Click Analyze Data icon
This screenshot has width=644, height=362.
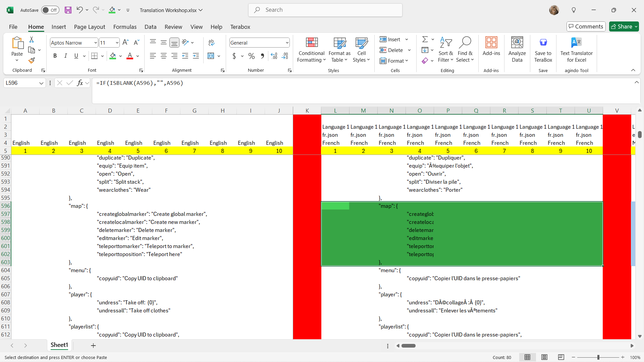click(x=517, y=50)
